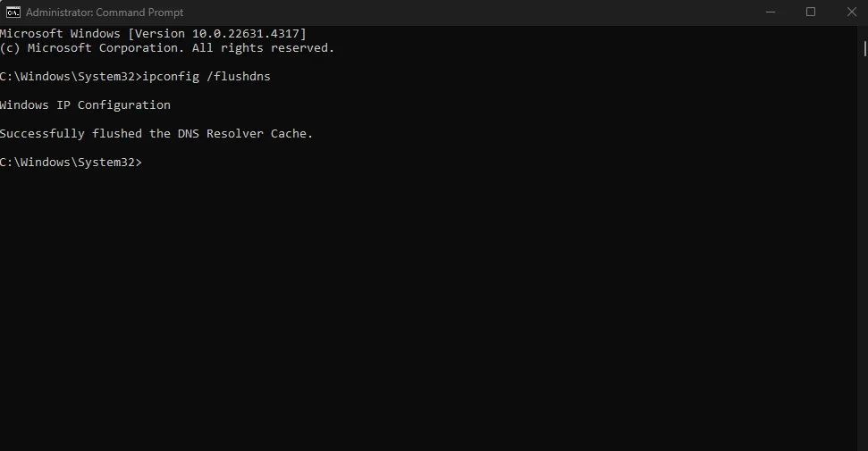Minimize the Command Prompt window
The image size is (868, 451).
tap(770, 13)
